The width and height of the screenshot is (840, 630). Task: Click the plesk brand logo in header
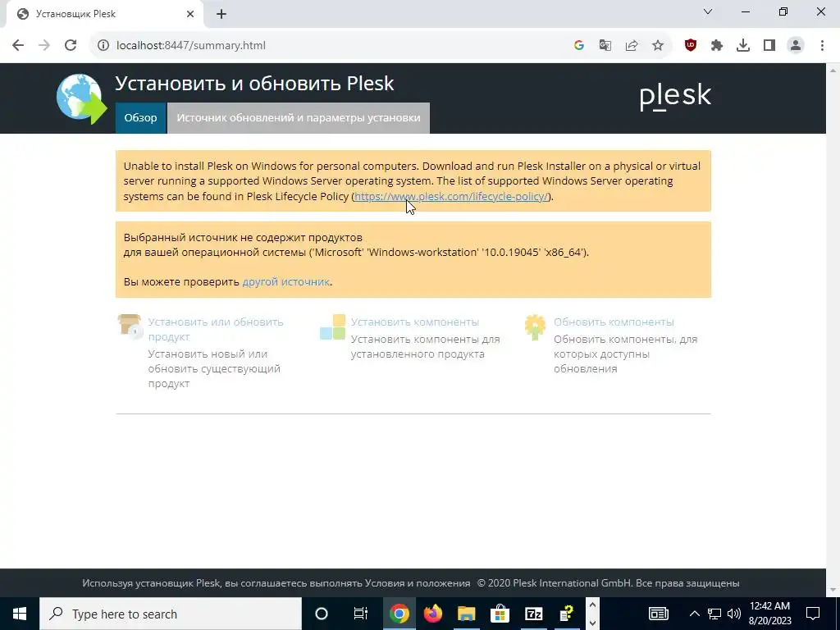[676, 97]
